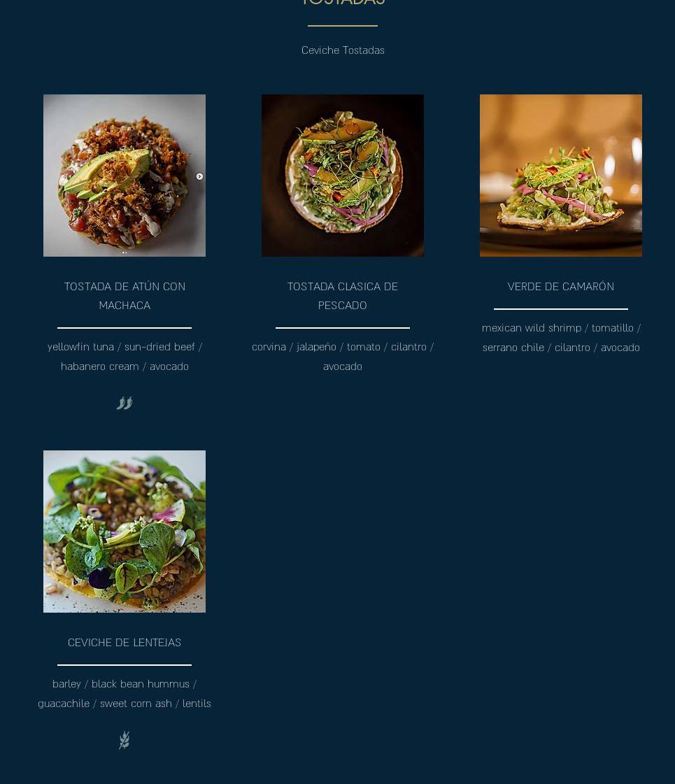Click the Ceviche Tostadas subtitle
675x784 pixels.
pyautogui.click(x=343, y=50)
